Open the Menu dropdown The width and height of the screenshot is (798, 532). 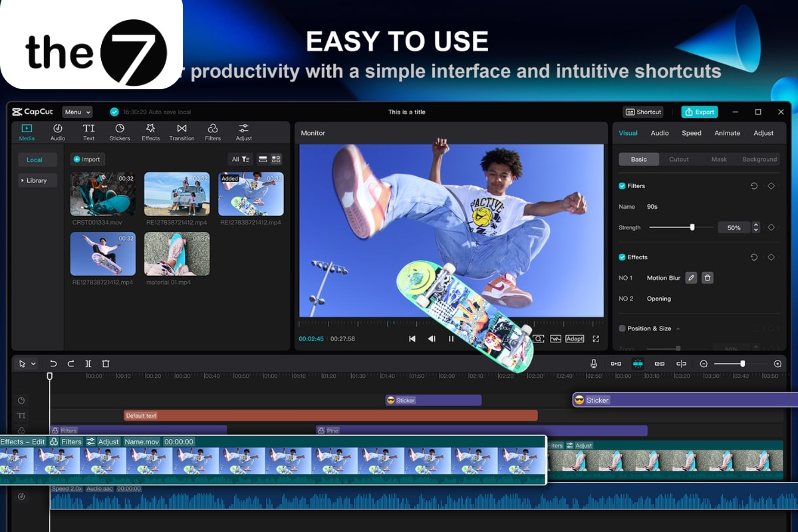click(77, 112)
